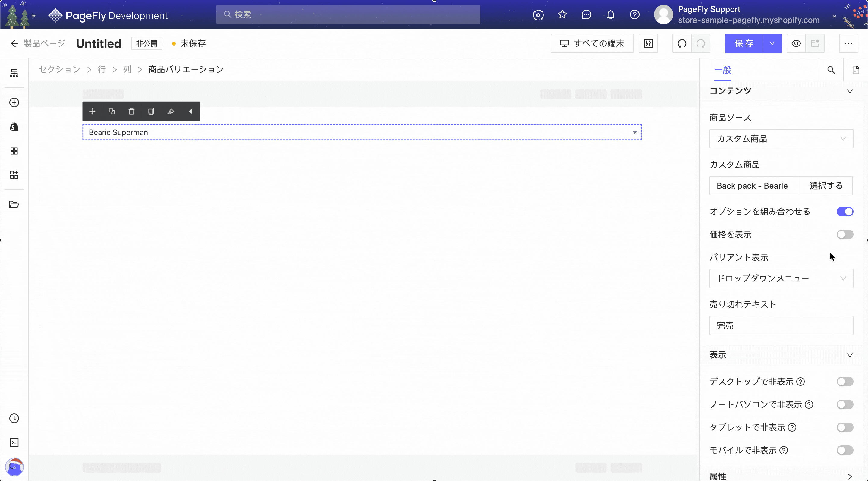868x481 pixels.
Task: Open the document icon in inspector header
Action: [x=856, y=70]
